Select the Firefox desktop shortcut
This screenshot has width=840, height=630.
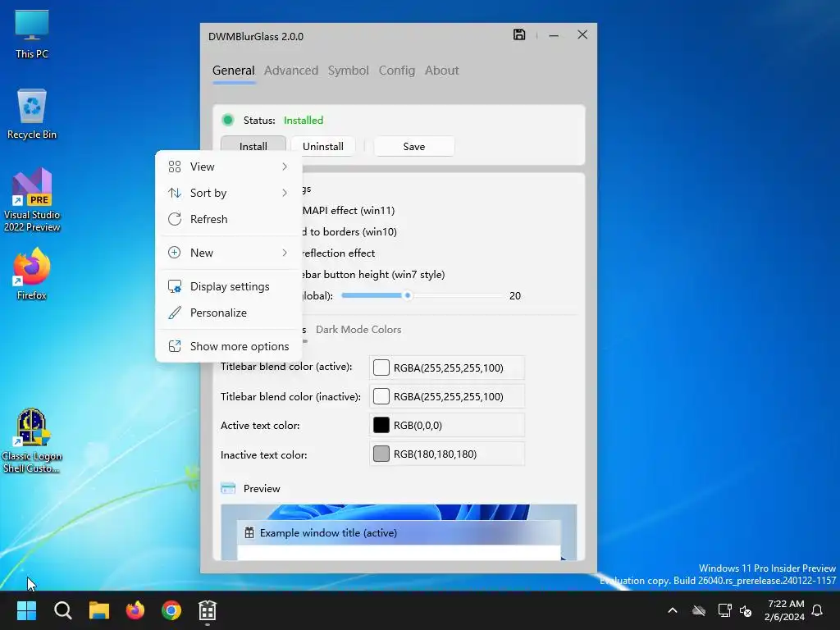click(32, 274)
